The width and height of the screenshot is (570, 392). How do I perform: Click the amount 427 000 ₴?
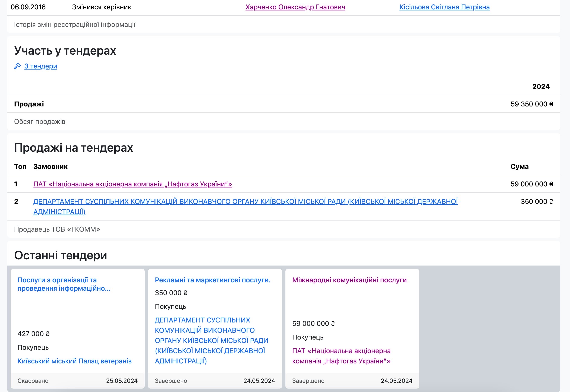click(34, 334)
